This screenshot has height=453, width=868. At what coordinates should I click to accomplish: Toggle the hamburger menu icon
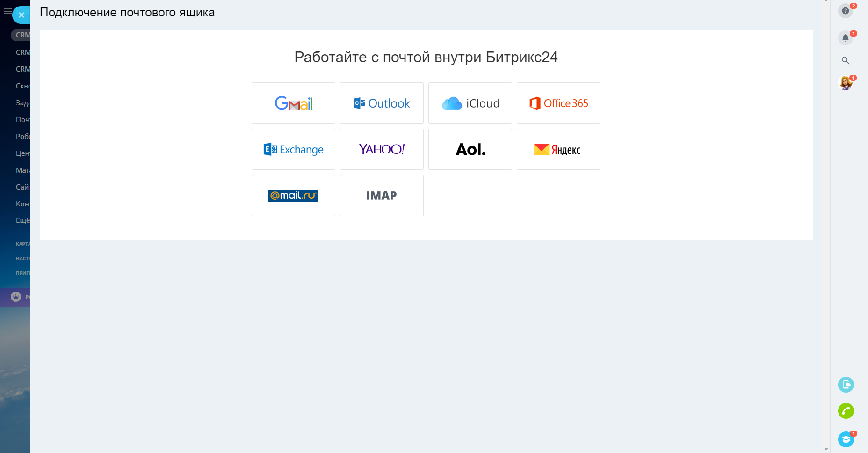[x=7, y=11]
